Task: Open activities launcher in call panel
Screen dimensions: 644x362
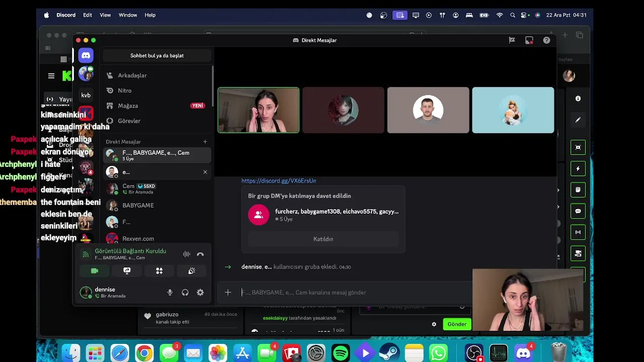Action: (159, 270)
